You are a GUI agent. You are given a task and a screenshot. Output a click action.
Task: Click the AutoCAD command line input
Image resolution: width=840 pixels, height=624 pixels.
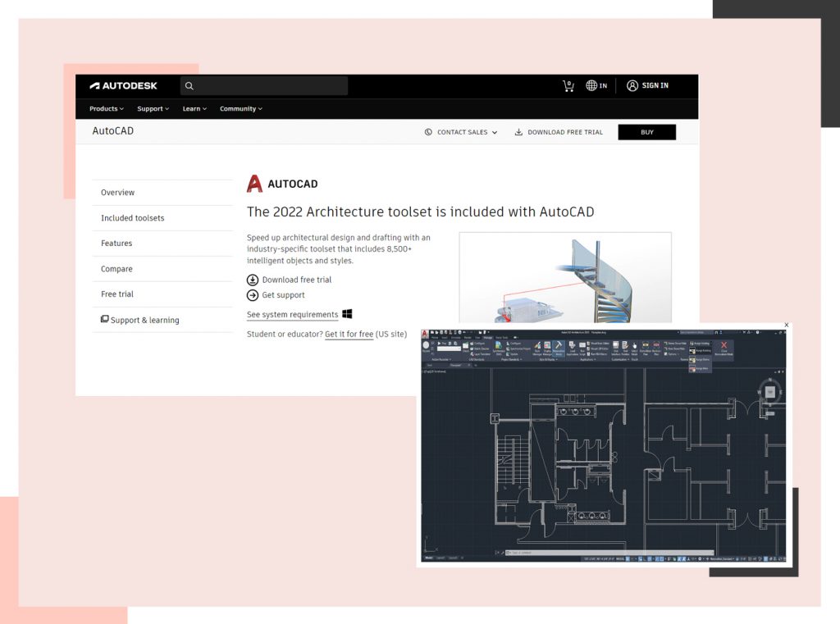tap(609, 552)
